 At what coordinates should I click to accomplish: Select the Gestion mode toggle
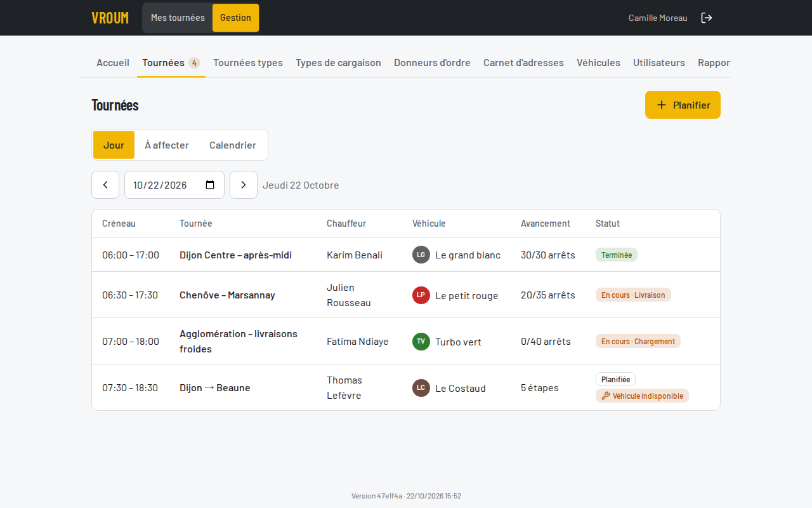point(235,18)
